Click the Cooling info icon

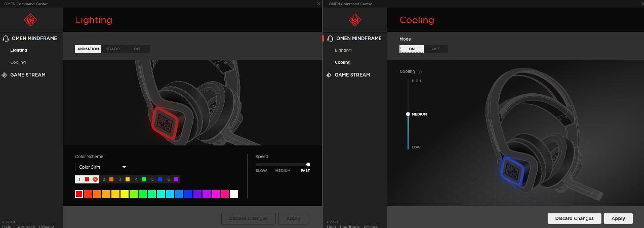[420, 72]
